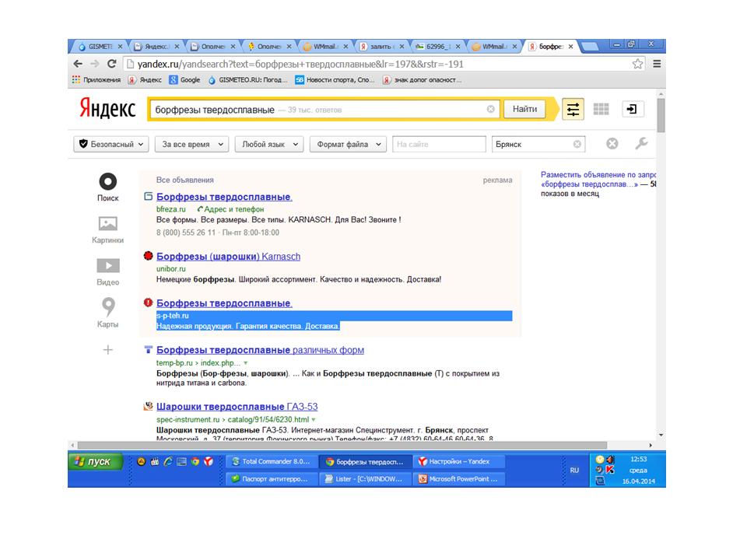Screen dimensions: 747x560
Task: Open the Приложения apps shortcut
Action: point(96,80)
